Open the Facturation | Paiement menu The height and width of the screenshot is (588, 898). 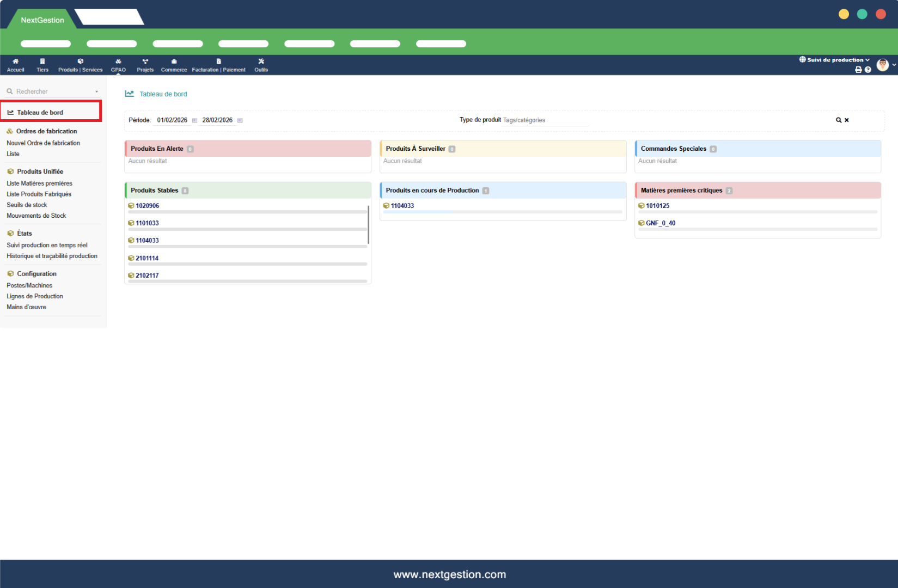click(218, 65)
